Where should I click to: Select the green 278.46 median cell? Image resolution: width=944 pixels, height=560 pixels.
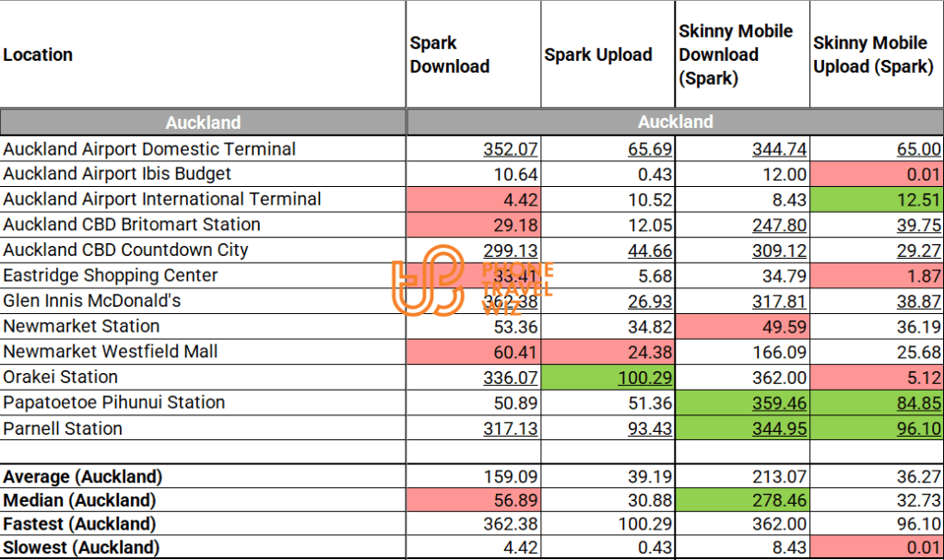(x=779, y=501)
